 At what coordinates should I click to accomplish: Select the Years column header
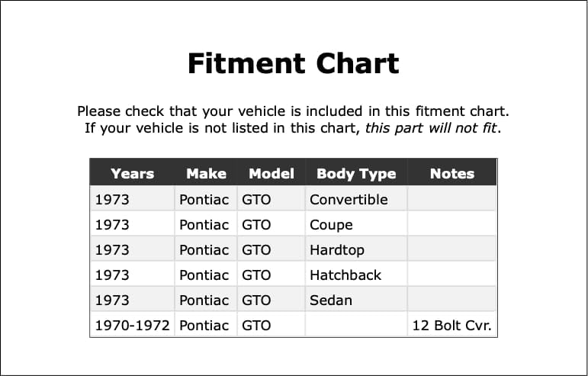point(133,174)
